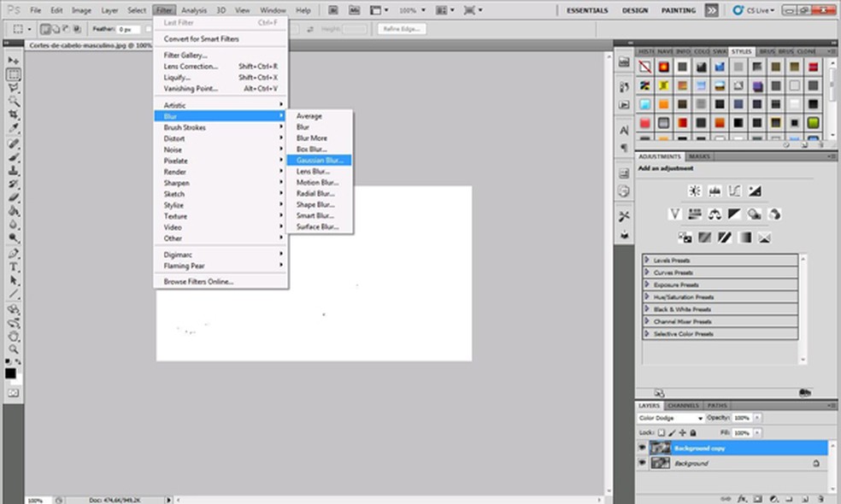The width and height of the screenshot is (841, 504).
Task: Open the Opacity slider dropdown arrow
Action: 757,418
